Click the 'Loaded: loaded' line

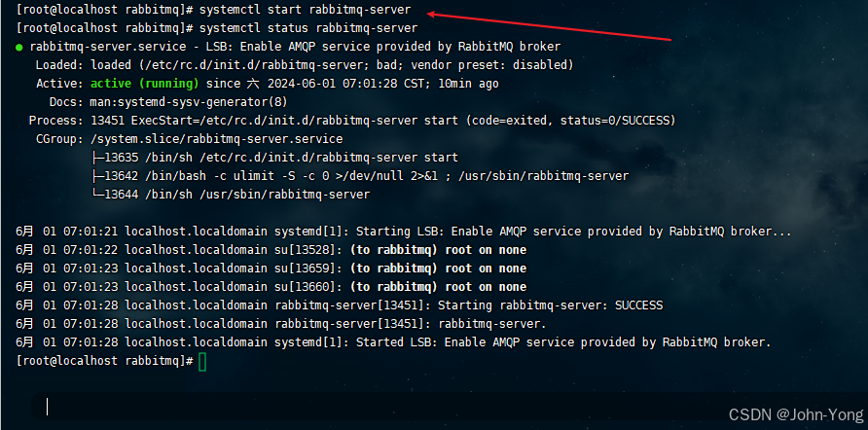point(305,65)
